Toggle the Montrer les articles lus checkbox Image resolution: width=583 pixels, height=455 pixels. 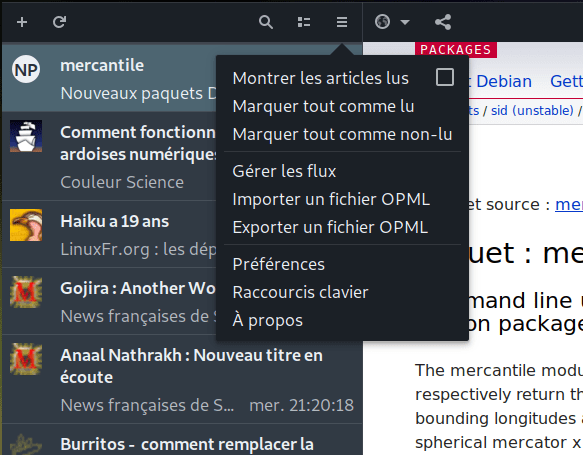pyautogui.click(x=445, y=77)
